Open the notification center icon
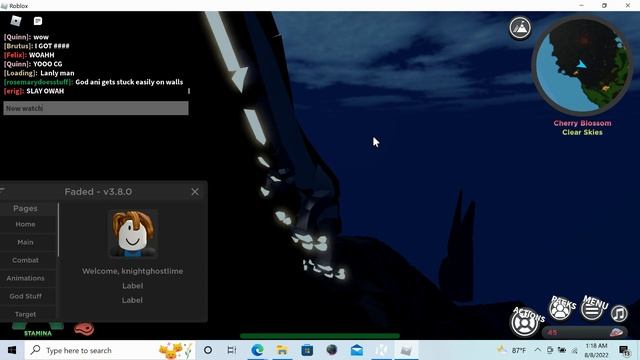Viewport: 640px width, 360px height. pos(624,351)
